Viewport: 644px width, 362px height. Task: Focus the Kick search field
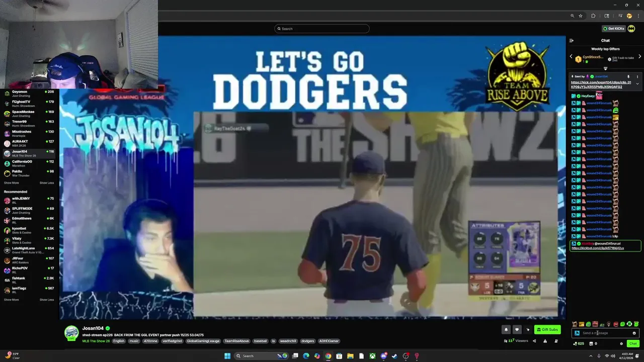click(x=322, y=29)
